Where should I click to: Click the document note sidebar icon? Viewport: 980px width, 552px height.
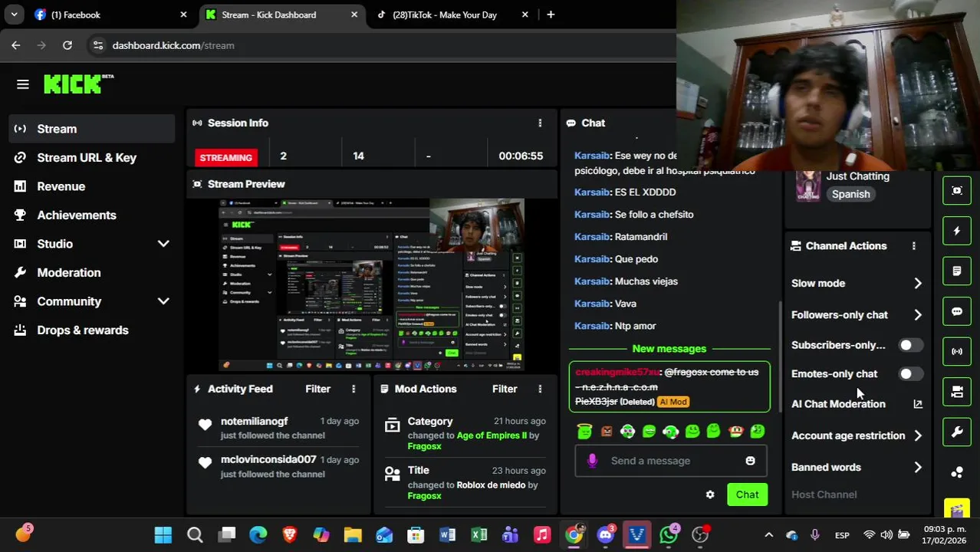tap(957, 271)
